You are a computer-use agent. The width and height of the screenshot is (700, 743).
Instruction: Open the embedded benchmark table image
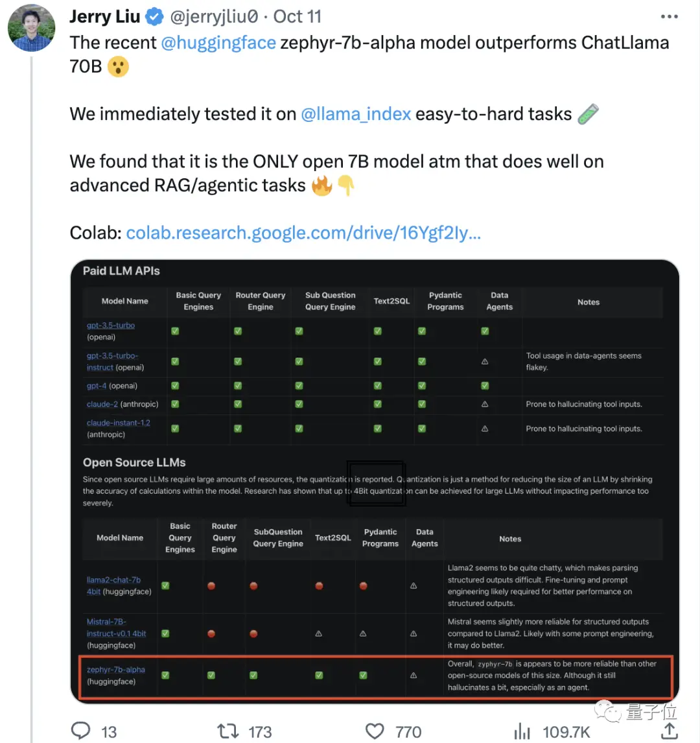pos(375,481)
